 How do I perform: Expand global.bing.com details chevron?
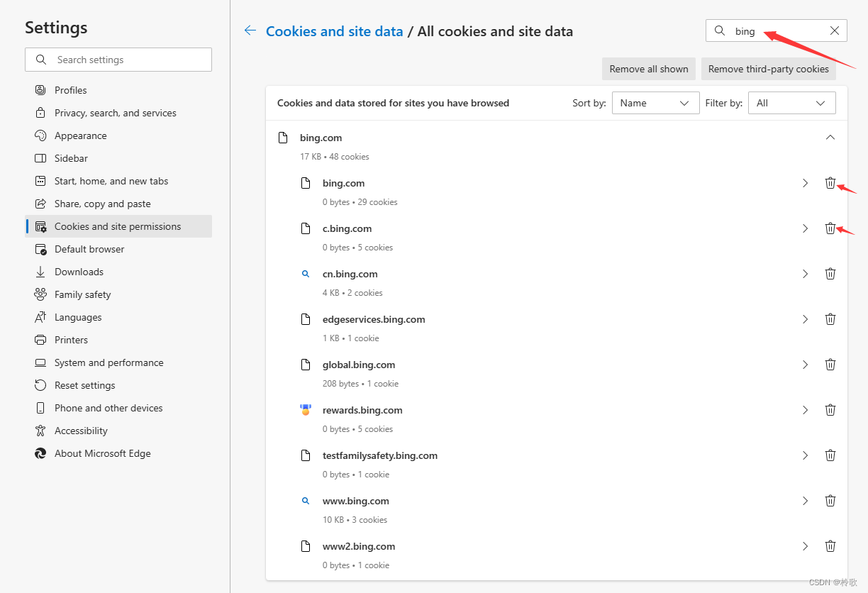coord(805,365)
